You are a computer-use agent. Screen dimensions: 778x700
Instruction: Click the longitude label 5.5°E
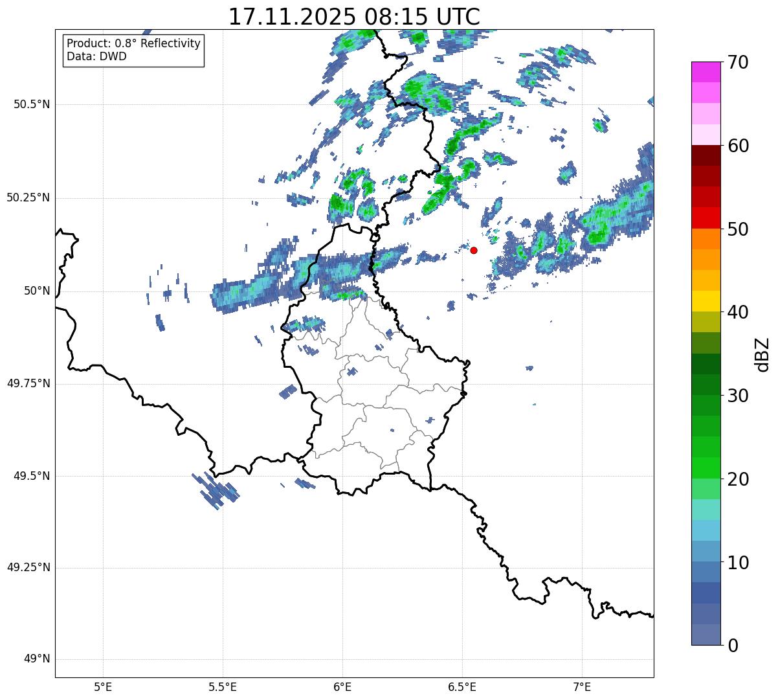223,687
